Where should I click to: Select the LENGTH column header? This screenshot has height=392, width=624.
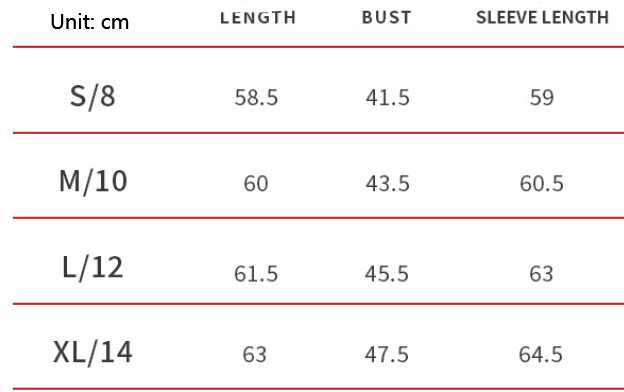(258, 18)
